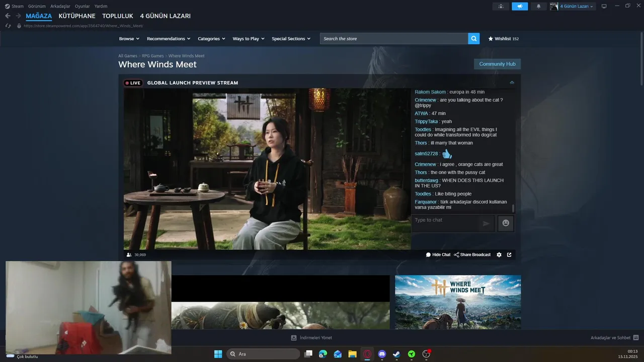The image size is (644, 362).
Task: Go back with the left arrow
Action: coord(8,16)
